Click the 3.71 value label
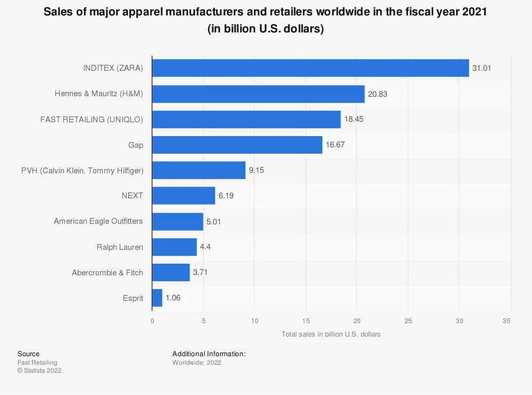Screen dimensions: 532x395 point(200,272)
